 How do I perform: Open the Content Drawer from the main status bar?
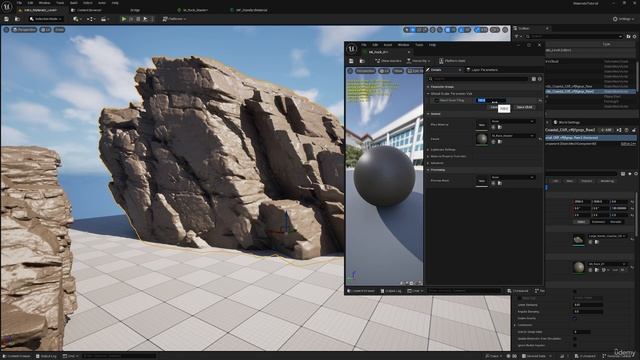pyautogui.click(x=17, y=356)
